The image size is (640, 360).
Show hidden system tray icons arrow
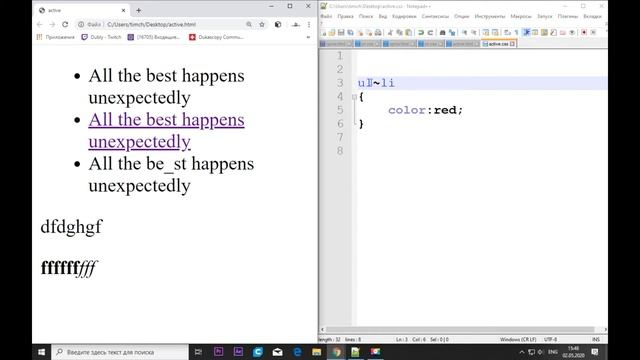coord(522,352)
